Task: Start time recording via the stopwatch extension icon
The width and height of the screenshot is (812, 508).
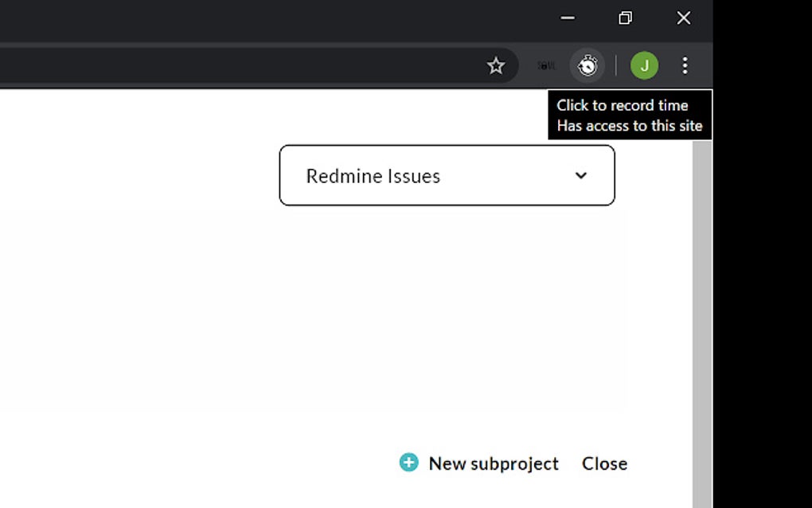Action: 587,65
